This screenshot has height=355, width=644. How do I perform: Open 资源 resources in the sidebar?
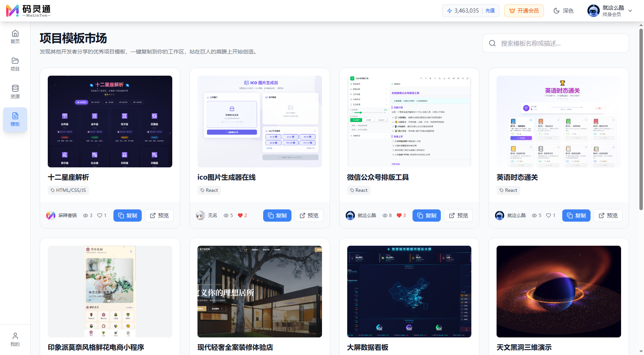pos(15,92)
